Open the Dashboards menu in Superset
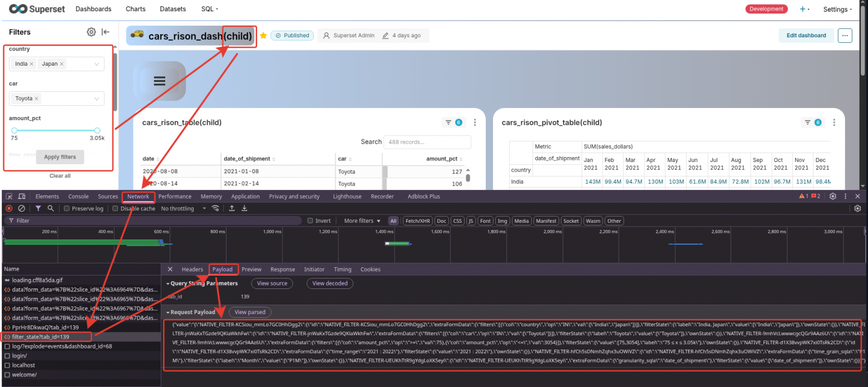This screenshot has width=868, height=387. (x=93, y=9)
